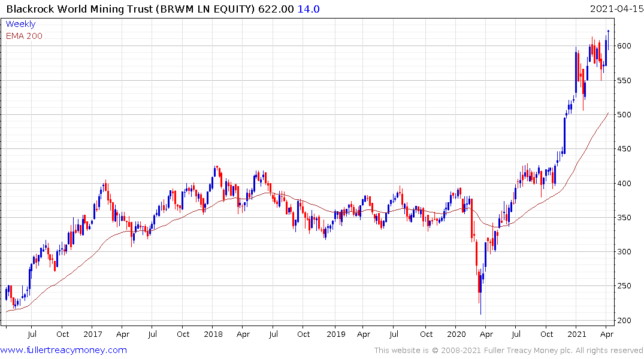Click the 2019 year axis label
The width and height of the screenshot is (644, 359).
(x=336, y=334)
